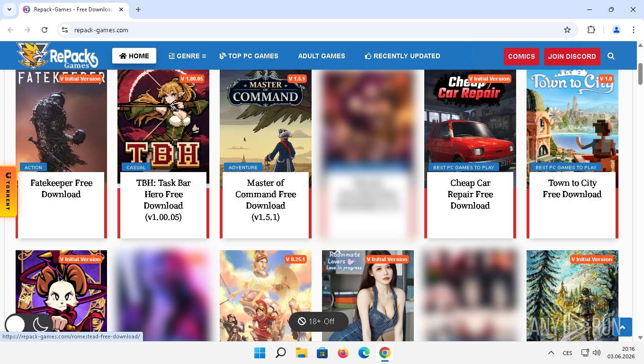Click the COMICS button
644x364 pixels.
coord(521,56)
